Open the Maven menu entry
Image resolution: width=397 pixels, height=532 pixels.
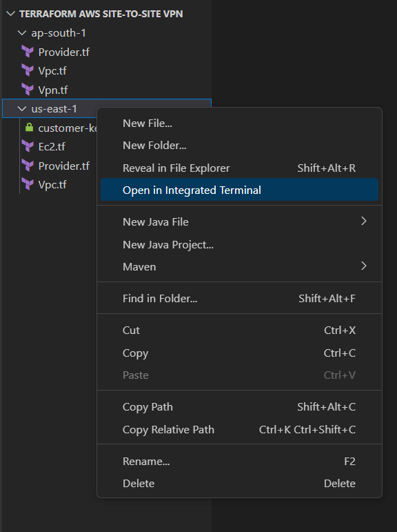[239, 266]
